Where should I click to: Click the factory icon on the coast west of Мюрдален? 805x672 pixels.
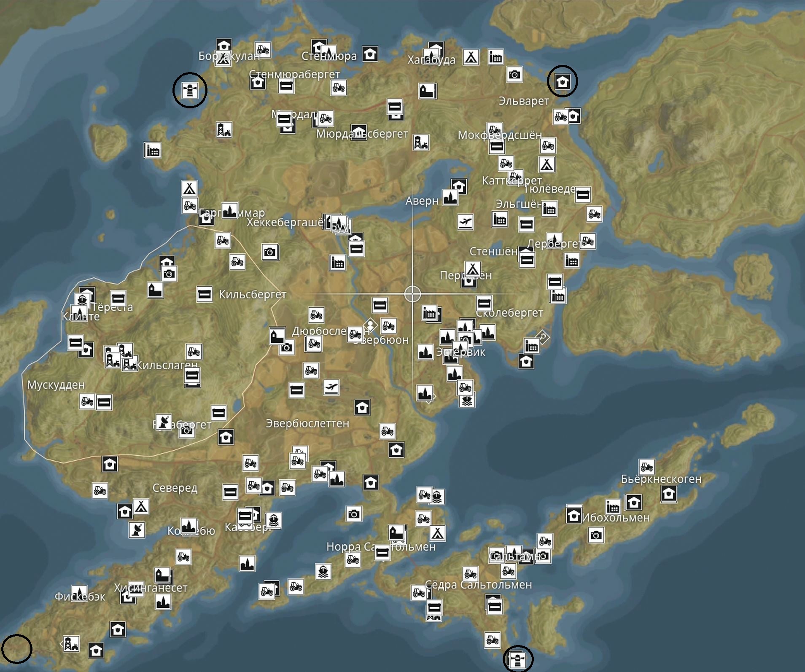[152, 151]
